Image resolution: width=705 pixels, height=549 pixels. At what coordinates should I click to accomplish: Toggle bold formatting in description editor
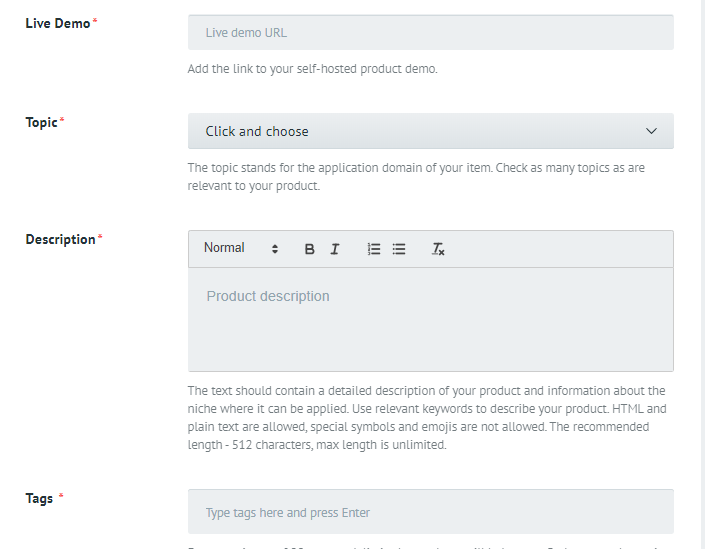[310, 249]
